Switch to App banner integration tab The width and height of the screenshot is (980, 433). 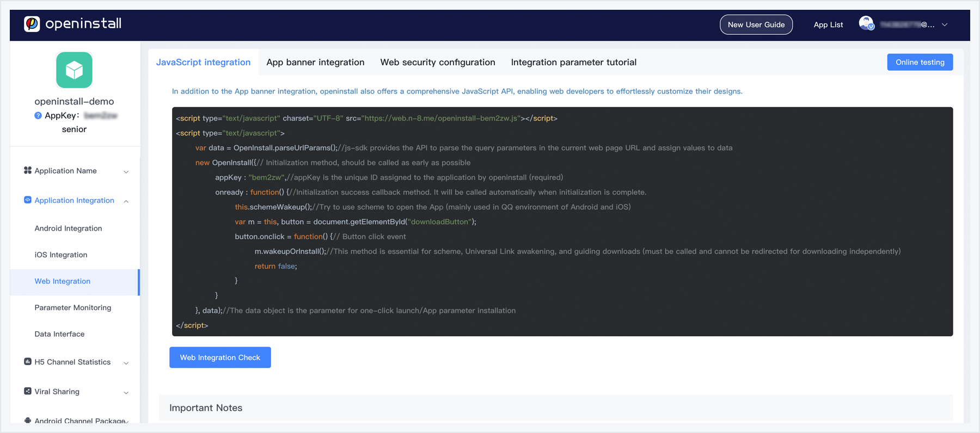coord(315,62)
